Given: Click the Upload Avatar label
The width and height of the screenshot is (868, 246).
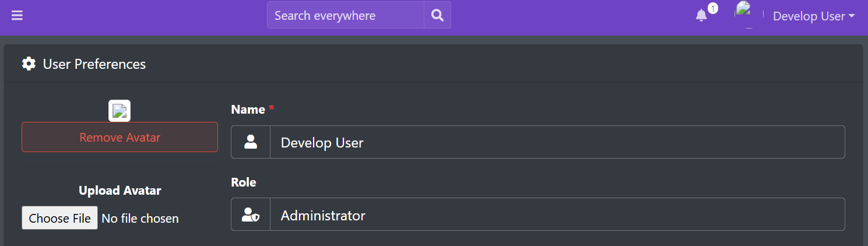Looking at the screenshot, I should point(120,190).
